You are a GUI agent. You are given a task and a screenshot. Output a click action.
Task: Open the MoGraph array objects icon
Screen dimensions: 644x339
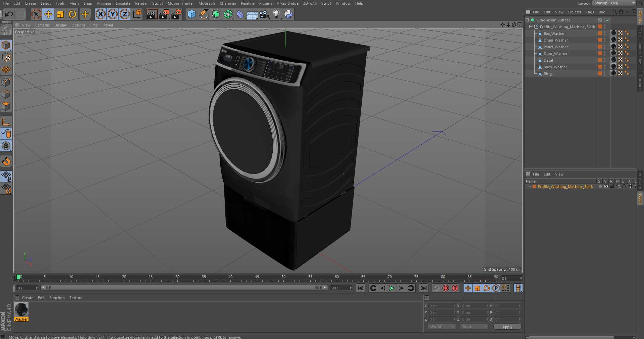click(228, 14)
